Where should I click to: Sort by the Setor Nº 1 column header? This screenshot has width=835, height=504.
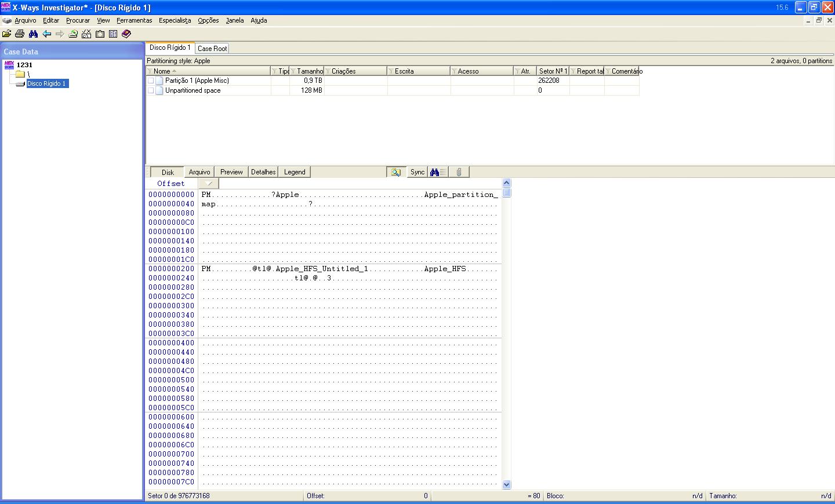553,71
